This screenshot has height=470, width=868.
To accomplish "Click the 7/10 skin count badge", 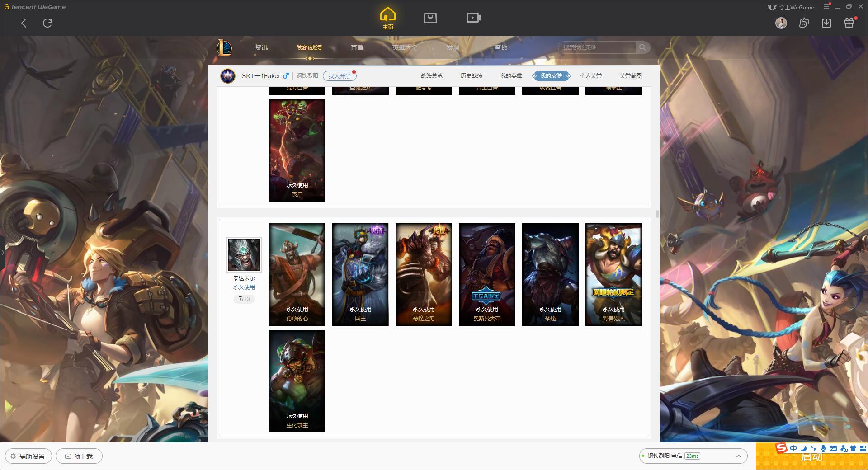I will 244,299.
